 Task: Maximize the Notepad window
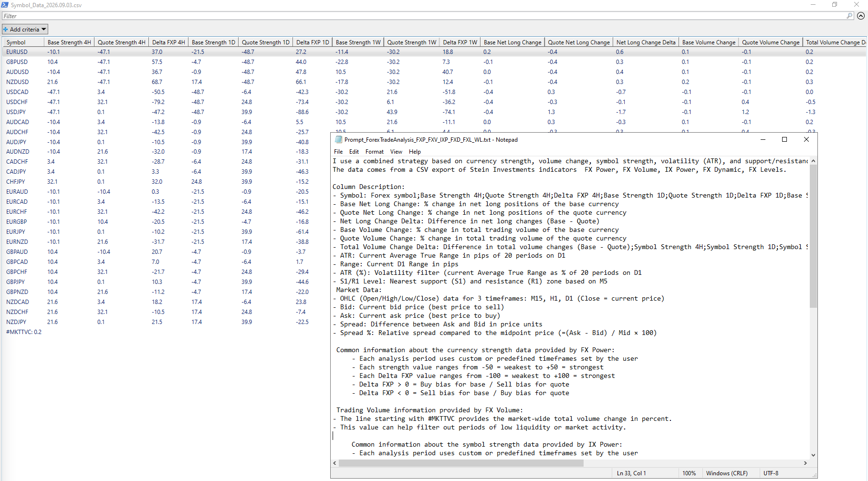coord(784,139)
